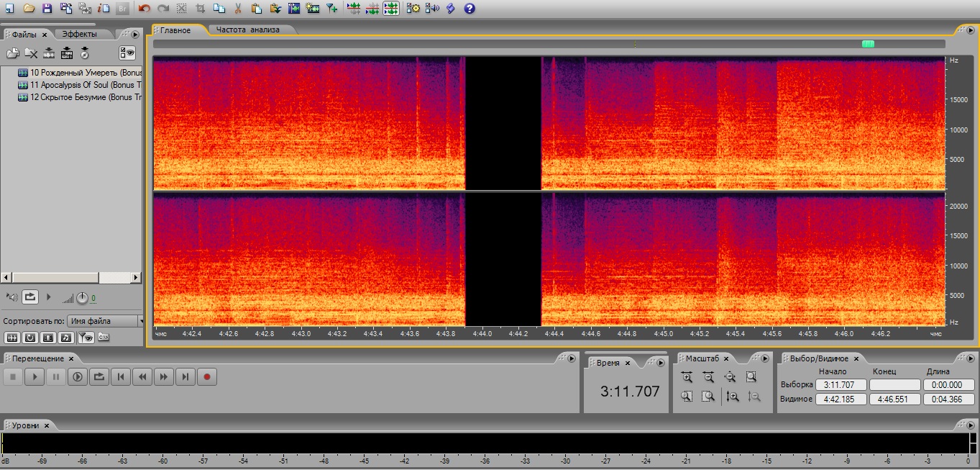Select file '11 Apocalypsis Of Soul'
Screen dimensions: 980x470
pos(80,85)
